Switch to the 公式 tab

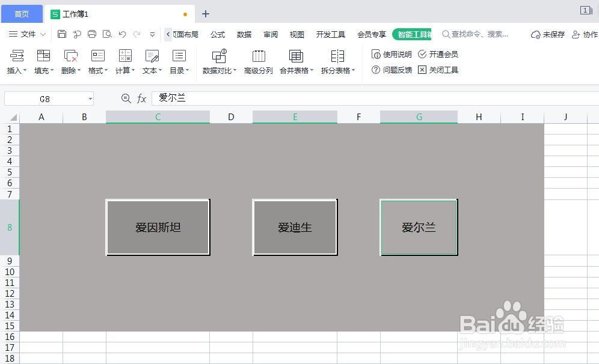point(218,35)
